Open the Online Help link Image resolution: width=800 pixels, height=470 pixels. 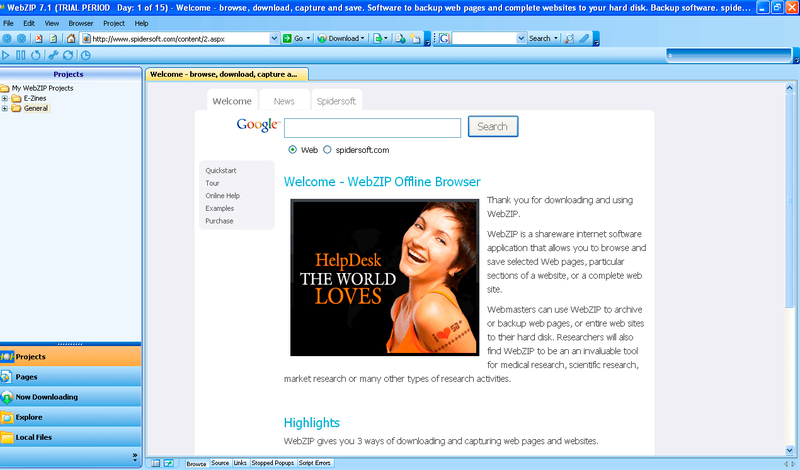[222, 195]
